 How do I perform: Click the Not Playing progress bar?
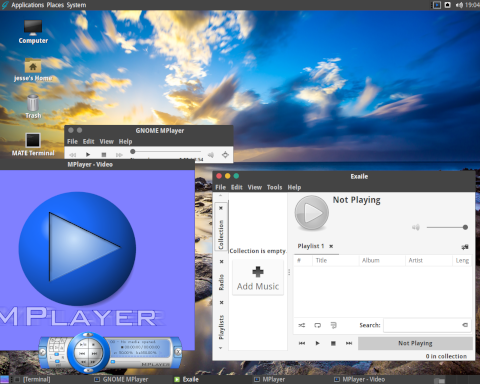[x=415, y=343]
